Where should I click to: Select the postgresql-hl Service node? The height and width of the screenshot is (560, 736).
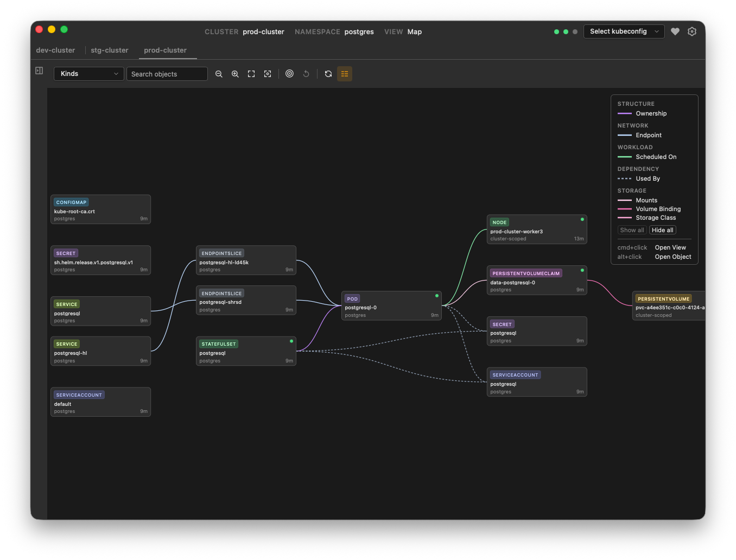click(100, 351)
